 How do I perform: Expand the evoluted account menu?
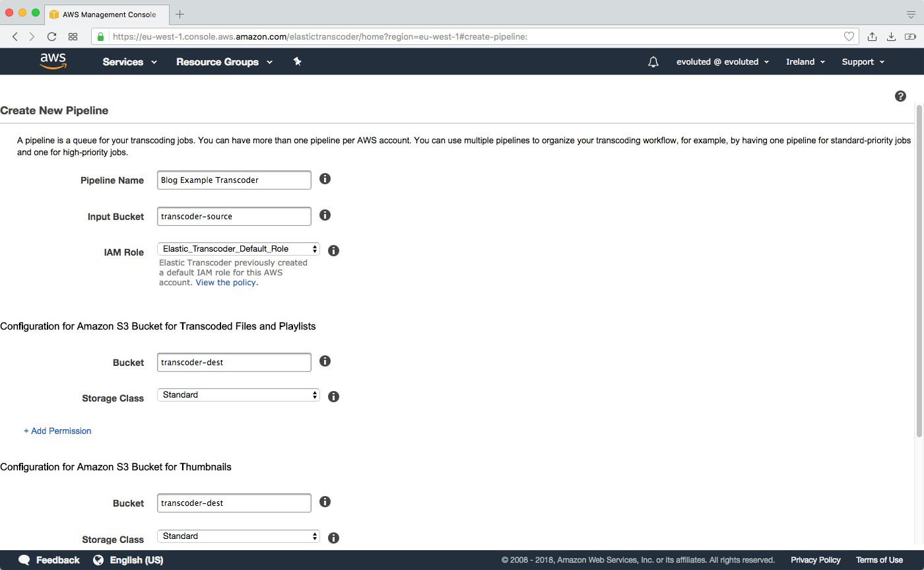pos(723,62)
